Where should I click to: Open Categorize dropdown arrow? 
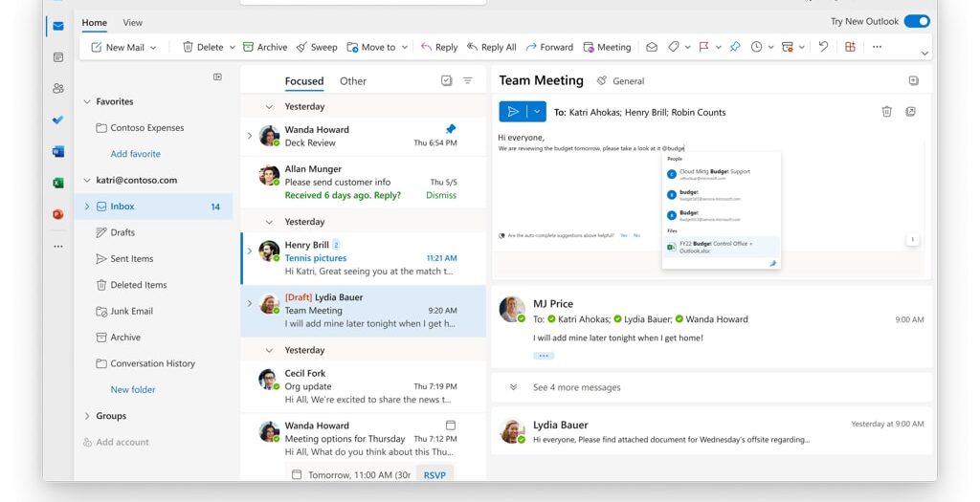[687, 48]
